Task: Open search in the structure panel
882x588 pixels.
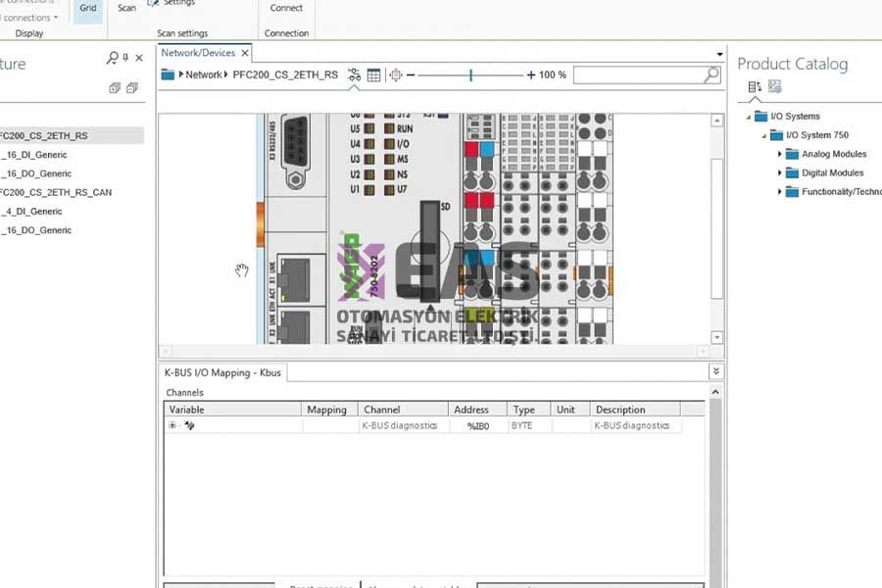Action: [x=112, y=58]
